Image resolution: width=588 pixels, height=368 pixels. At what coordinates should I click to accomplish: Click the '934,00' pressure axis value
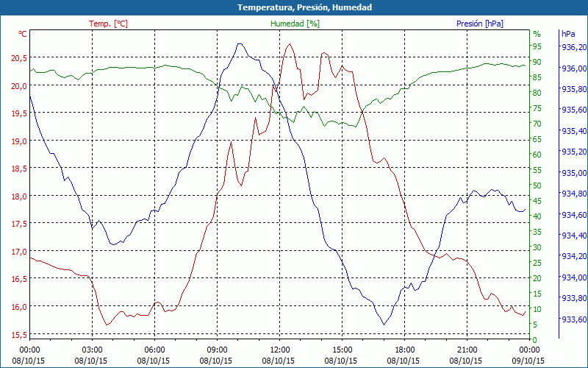573,277
